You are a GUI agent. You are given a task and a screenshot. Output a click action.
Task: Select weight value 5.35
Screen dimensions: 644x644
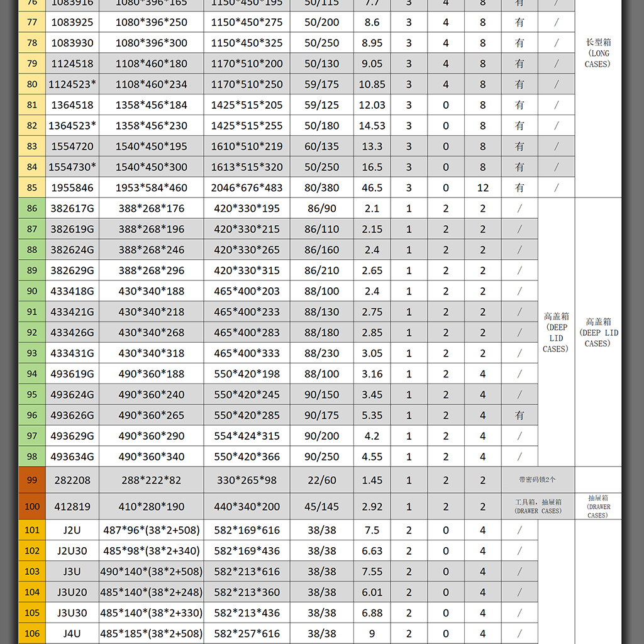click(x=372, y=415)
